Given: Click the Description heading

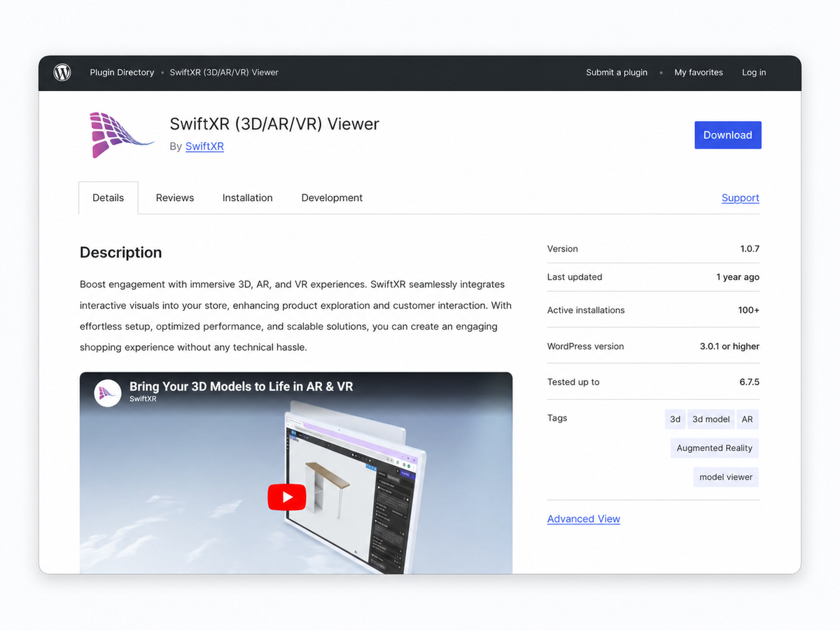Looking at the screenshot, I should (x=120, y=253).
